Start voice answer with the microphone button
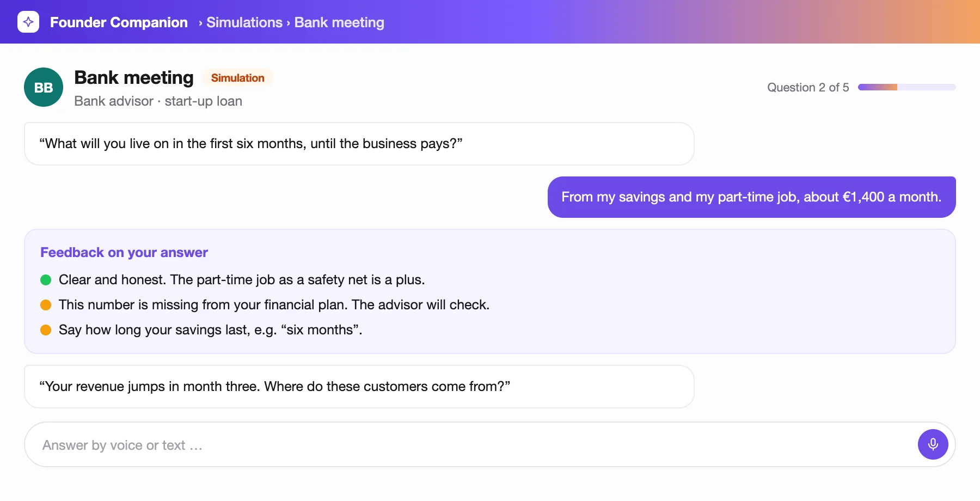 (933, 444)
